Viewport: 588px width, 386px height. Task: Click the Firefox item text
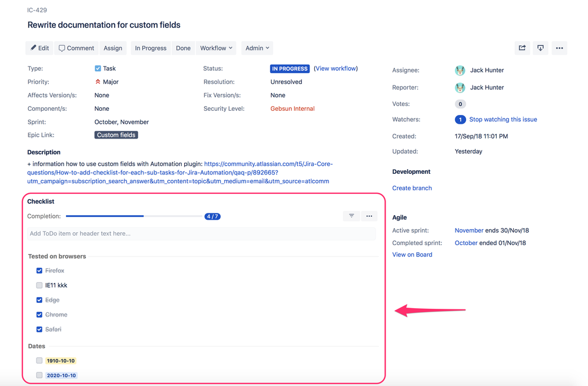coord(55,270)
